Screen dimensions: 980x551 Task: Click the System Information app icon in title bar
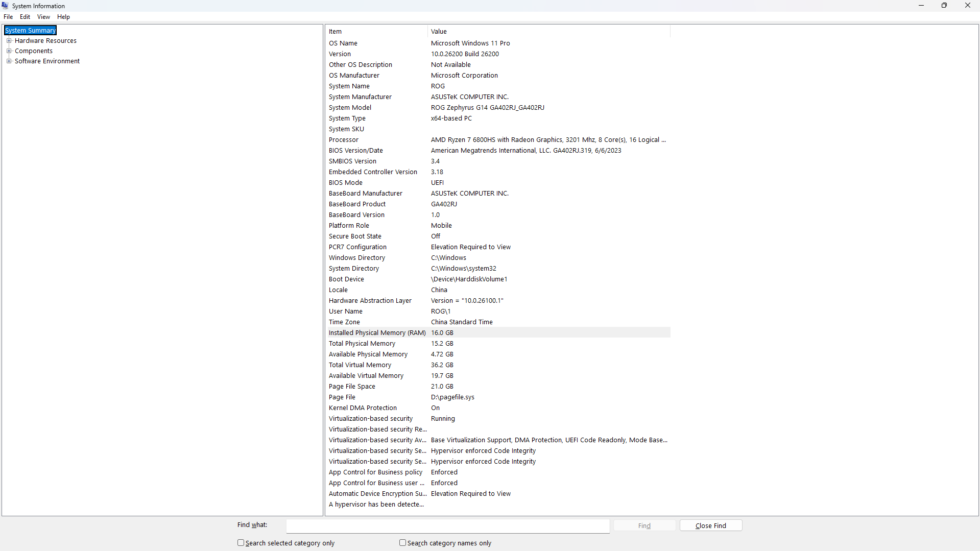click(5, 6)
